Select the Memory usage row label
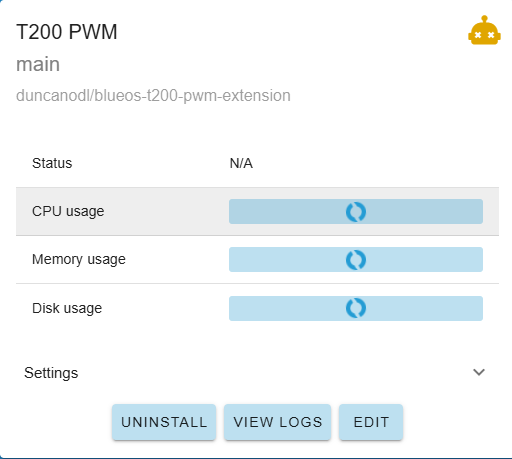Viewport: 512px width, 459px height. click(79, 259)
